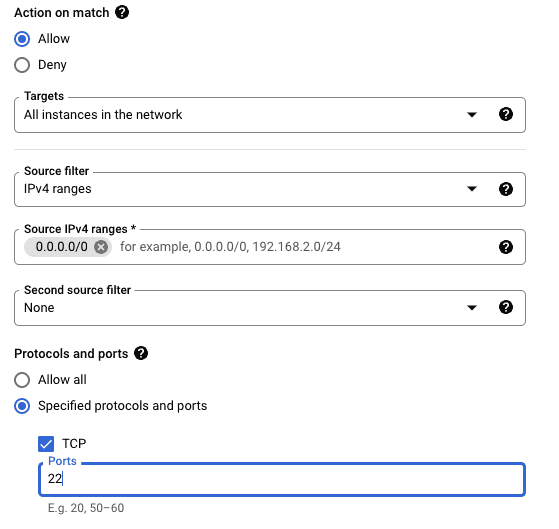Open help for Protocols and ports
Viewport: 559px width, 529px height.
point(141,353)
